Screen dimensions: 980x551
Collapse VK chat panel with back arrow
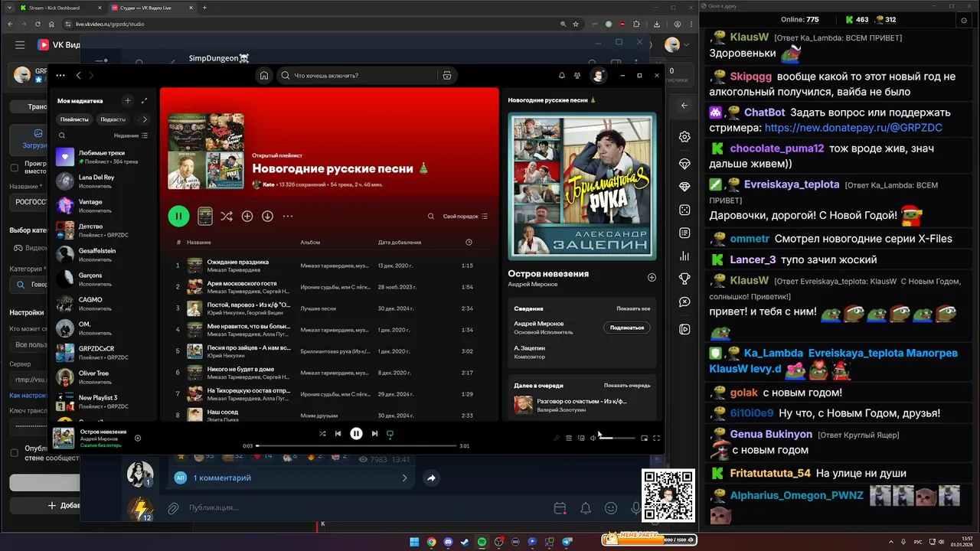[x=684, y=106]
